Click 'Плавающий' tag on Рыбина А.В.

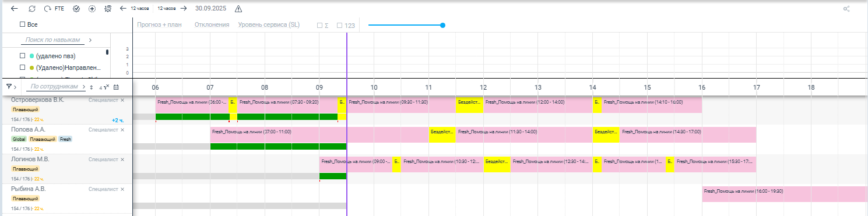(25, 199)
